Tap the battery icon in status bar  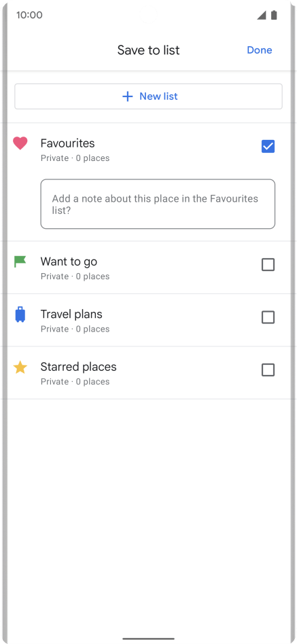274,15
